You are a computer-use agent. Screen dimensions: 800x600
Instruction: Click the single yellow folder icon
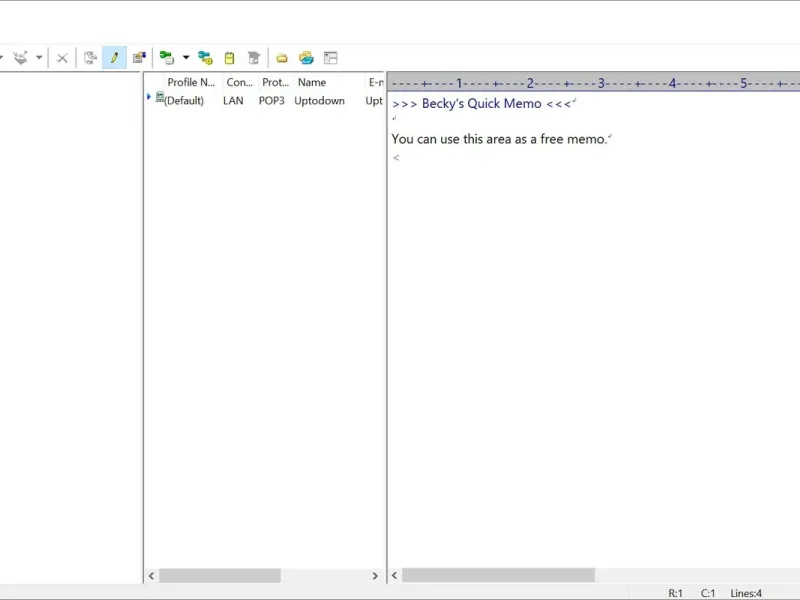pyautogui.click(x=282, y=58)
